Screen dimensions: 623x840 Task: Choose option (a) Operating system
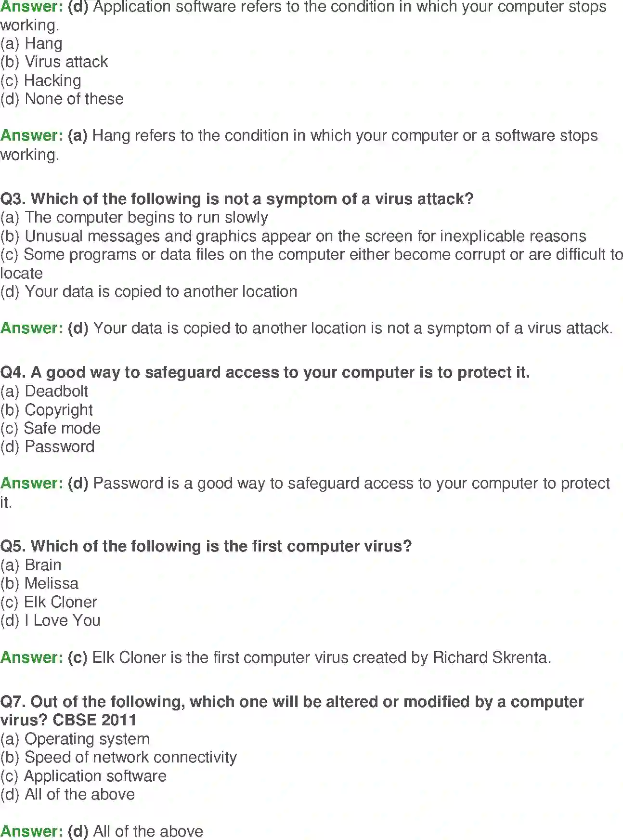pos(75,739)
